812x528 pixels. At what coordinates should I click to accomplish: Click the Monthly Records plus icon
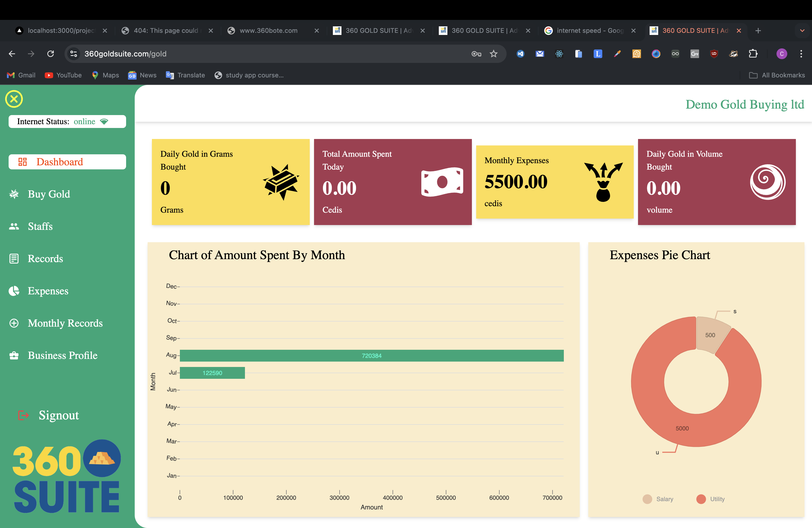tap(14, 323)
